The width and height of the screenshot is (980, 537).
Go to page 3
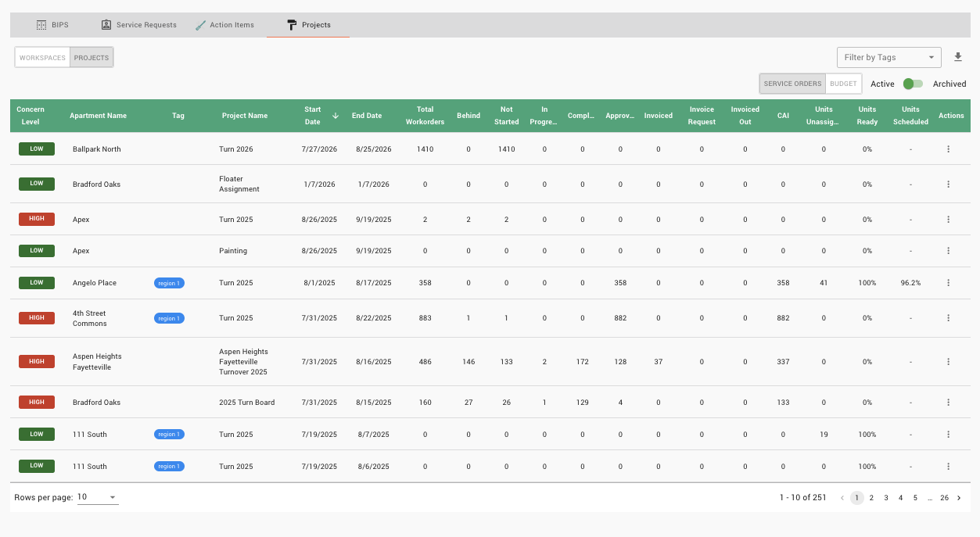pyautogui.click(x=886, y=497)
